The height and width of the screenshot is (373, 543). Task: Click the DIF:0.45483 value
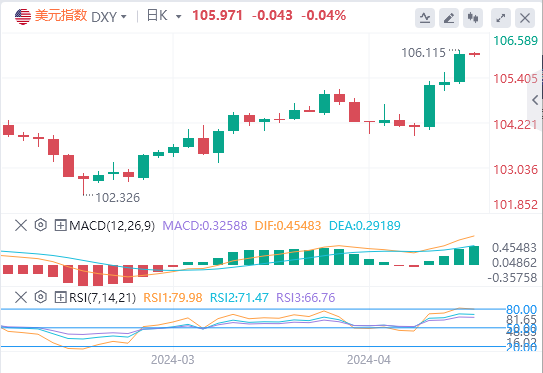point(288,226)
